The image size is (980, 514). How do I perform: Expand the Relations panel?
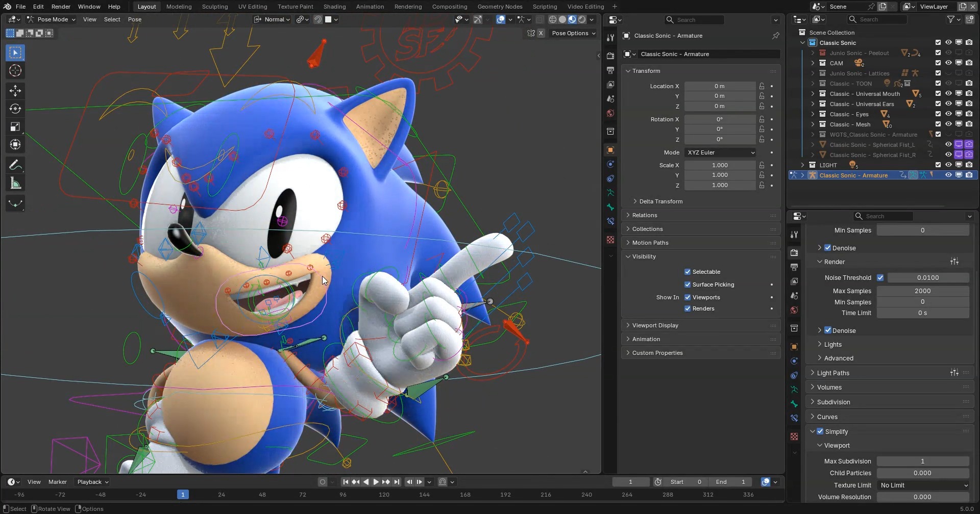700,215
